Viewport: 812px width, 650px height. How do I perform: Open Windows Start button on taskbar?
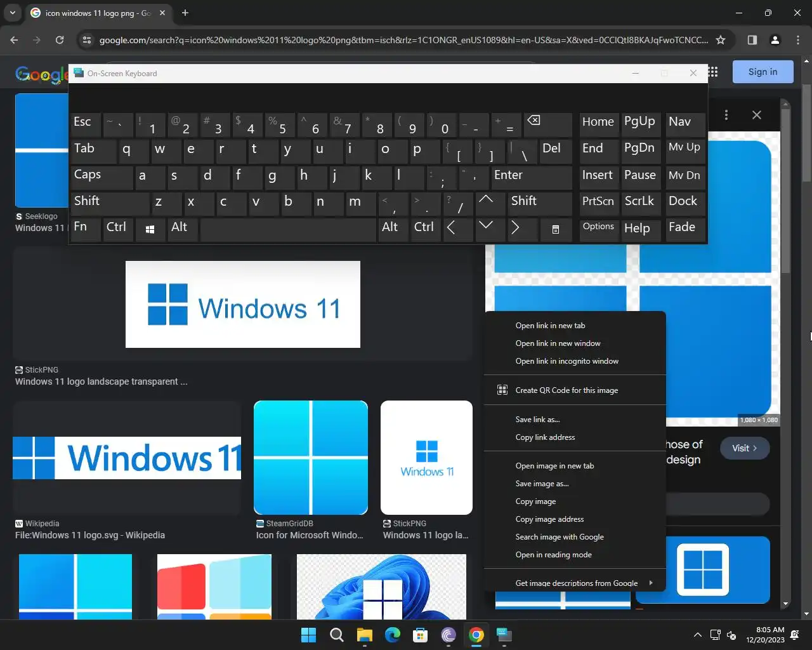(x=309, y=635)
